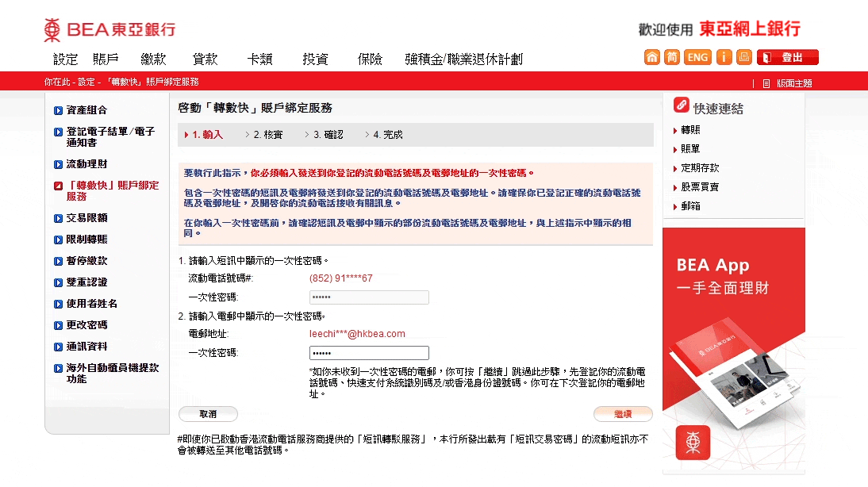Click the masked phone number (852) 91****67
The width and height of the screenshot is (868, 487).
tap(341, 278)
